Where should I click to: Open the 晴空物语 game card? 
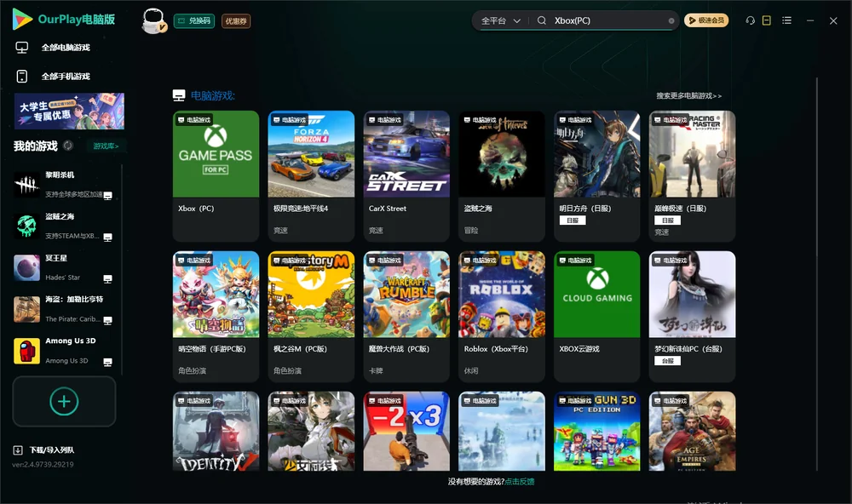[x=216, y=316]
